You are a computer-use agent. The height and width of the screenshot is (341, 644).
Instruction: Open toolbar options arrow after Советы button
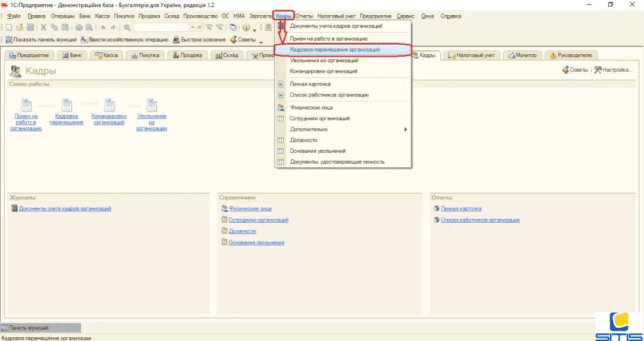(261, 42)
